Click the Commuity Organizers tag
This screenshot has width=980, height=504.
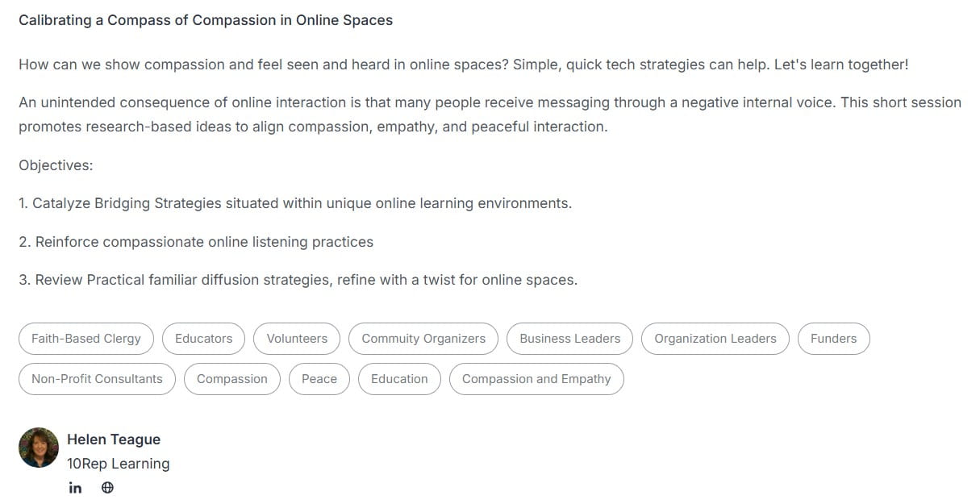tap(423, 339)
